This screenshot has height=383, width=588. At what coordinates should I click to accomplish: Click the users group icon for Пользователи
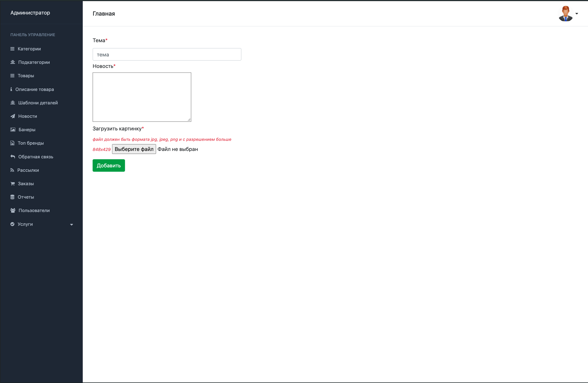13,210
